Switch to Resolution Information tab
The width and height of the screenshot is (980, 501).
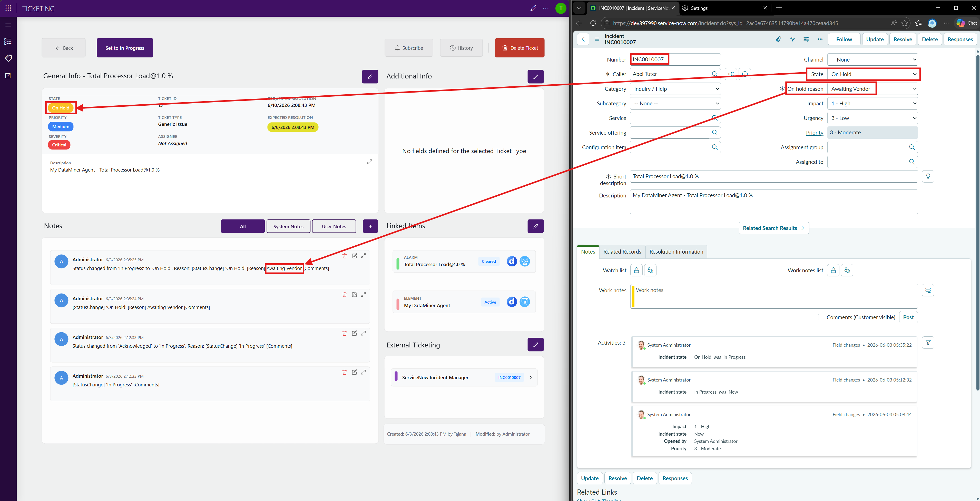click(x=676, y=252)
